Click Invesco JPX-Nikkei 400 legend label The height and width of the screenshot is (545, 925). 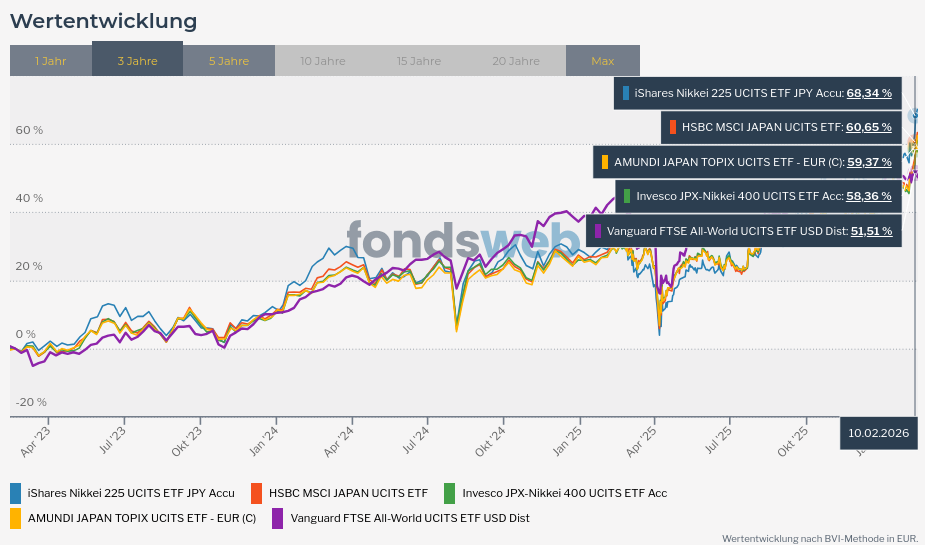(565, 493)
